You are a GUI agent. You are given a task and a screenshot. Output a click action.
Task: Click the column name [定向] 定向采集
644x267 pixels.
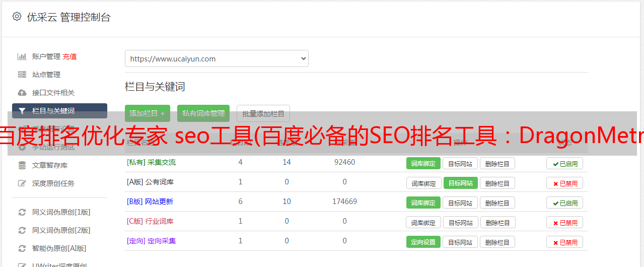click(151, 241)
